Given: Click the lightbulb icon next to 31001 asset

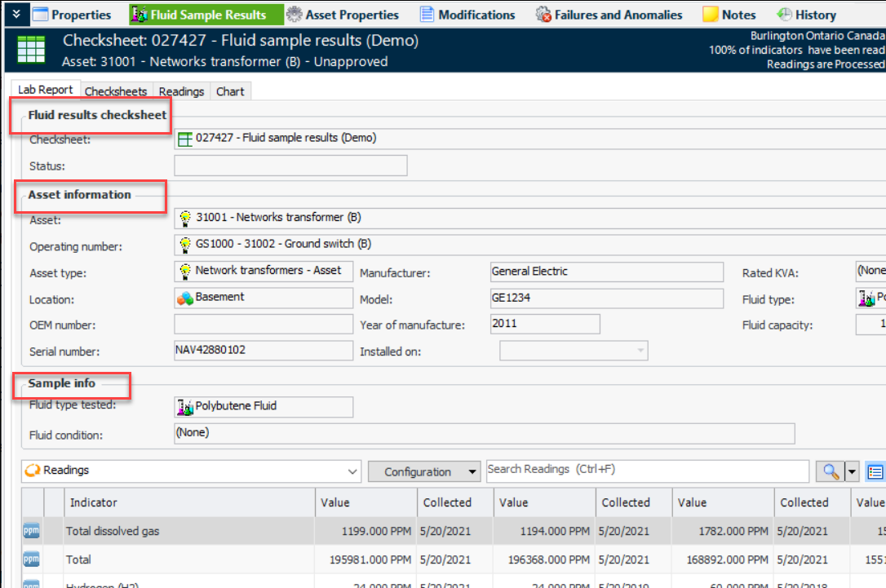Looking at the screenshot, I should (x=185, y=218).
